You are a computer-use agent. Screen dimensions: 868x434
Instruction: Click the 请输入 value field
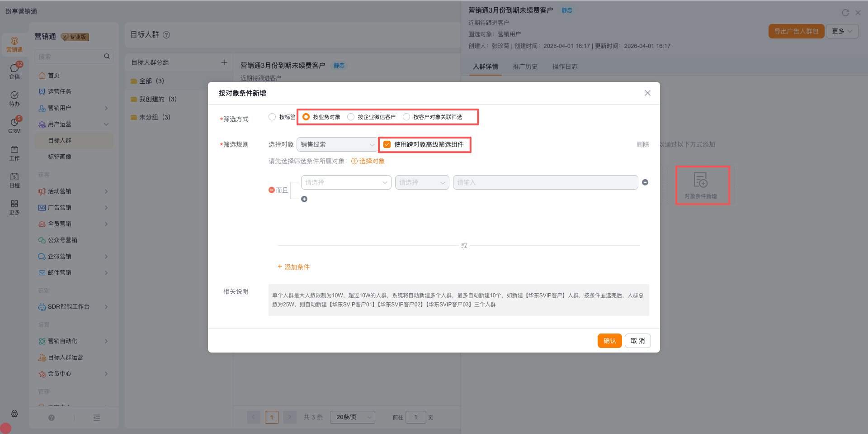[545, 182]
